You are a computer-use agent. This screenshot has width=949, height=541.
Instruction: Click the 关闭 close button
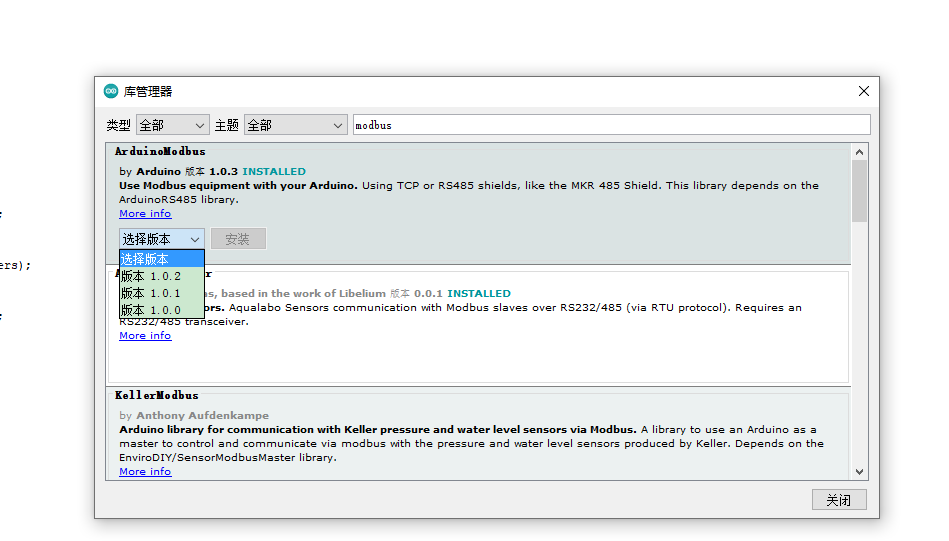point(839,500)
